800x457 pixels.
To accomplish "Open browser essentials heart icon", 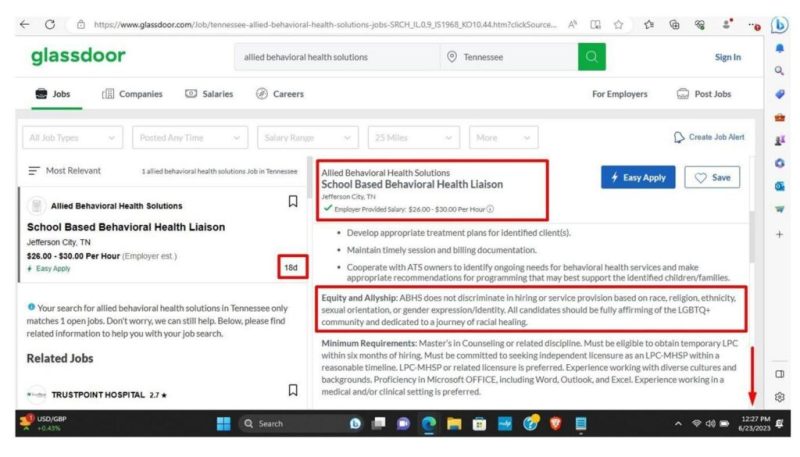I will 699,24.
